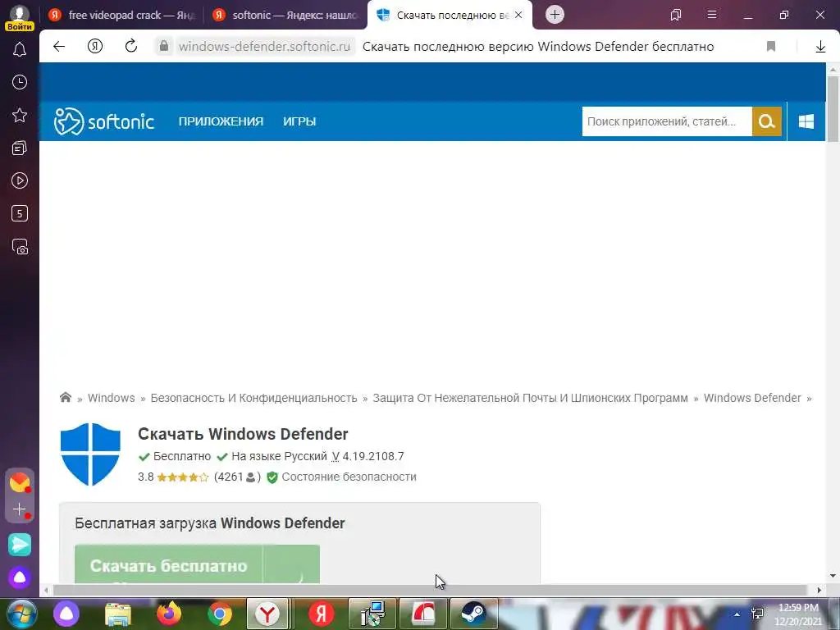Click the version text 4.19.2108.7
Screen dimensions: 840x630
pyautogui.click(x=373, y=456)
